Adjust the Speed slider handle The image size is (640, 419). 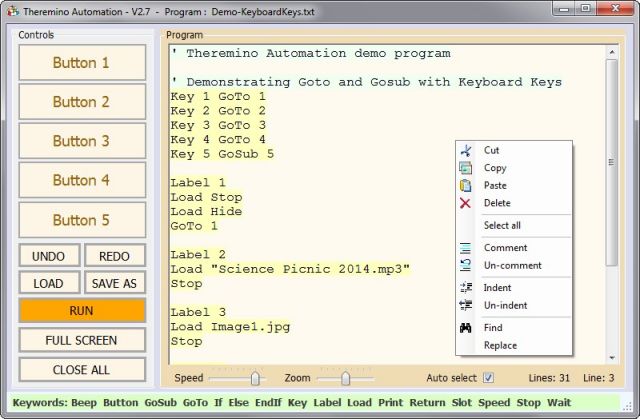[256, 378]
